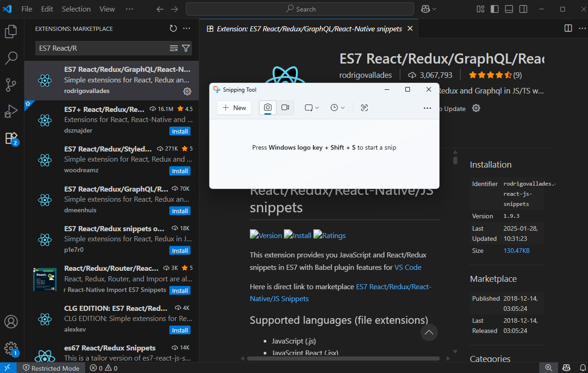
Task: Close the ES7 React extension tab
Action: pos(410,29)
